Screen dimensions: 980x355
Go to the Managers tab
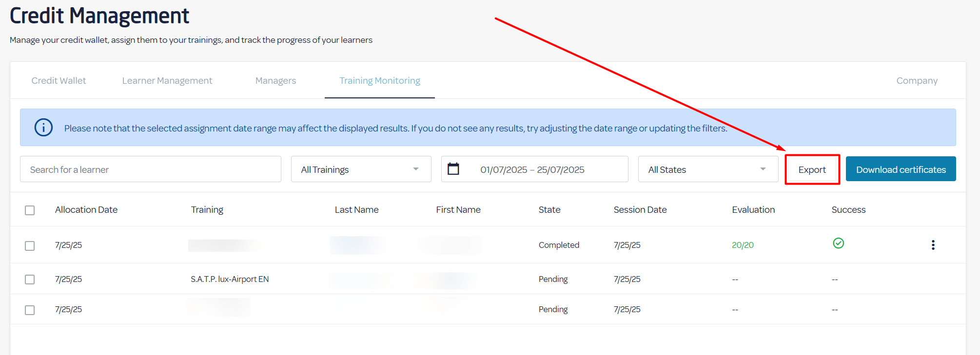pos(275,81)
